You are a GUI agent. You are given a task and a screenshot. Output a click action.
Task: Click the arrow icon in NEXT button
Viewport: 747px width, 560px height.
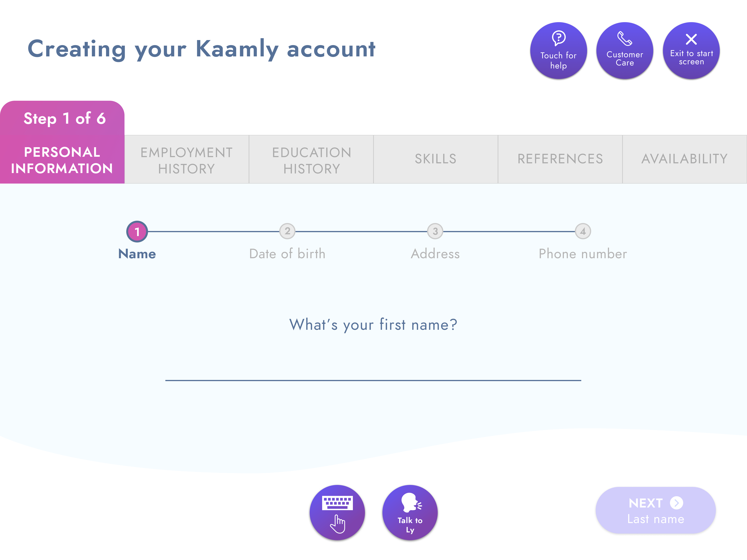676,503
